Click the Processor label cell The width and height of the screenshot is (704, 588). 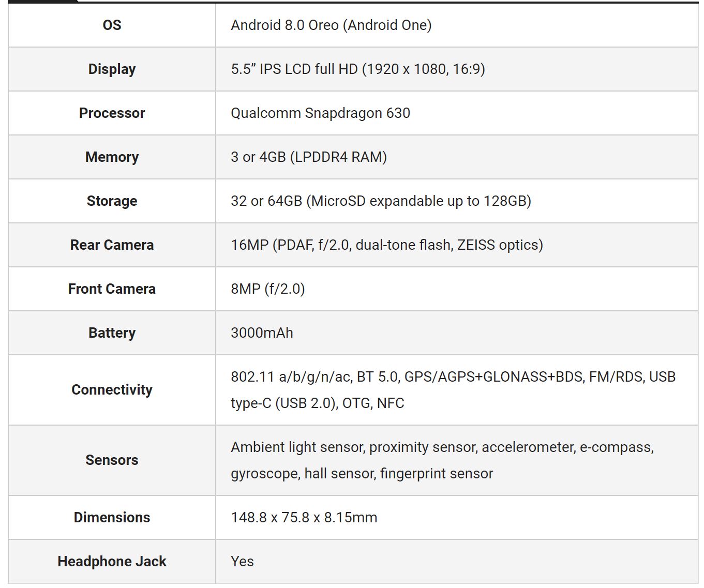(112, 113)
